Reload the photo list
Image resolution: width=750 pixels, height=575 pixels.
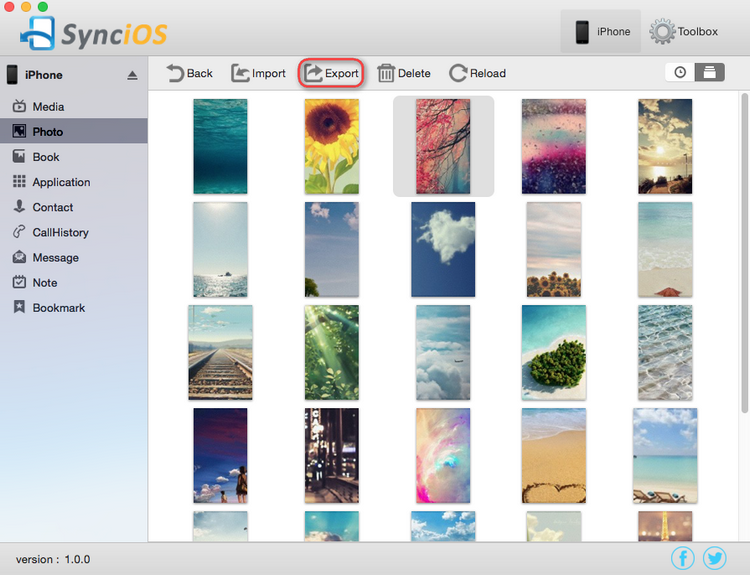[477, 73]
